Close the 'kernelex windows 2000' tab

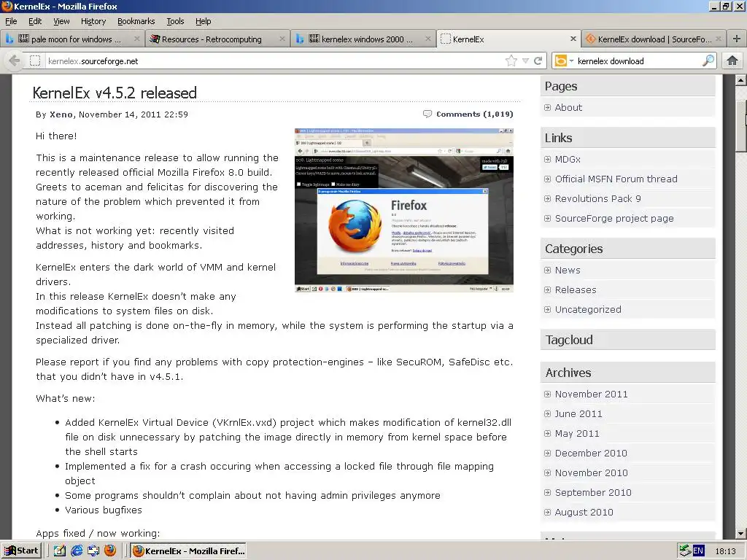pos(427,39)
